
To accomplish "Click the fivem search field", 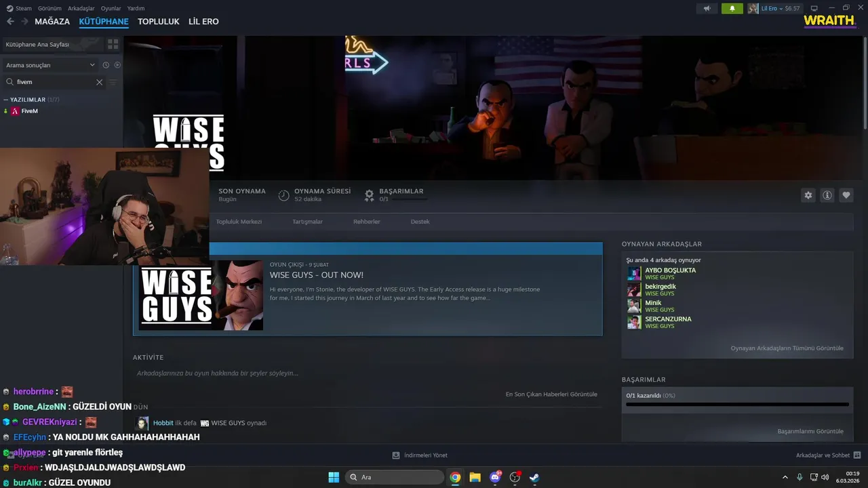I will click(53, 82).
